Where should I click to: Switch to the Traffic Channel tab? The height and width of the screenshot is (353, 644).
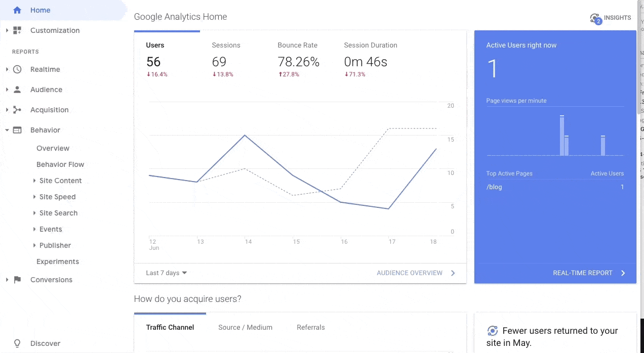coord(170,327)
